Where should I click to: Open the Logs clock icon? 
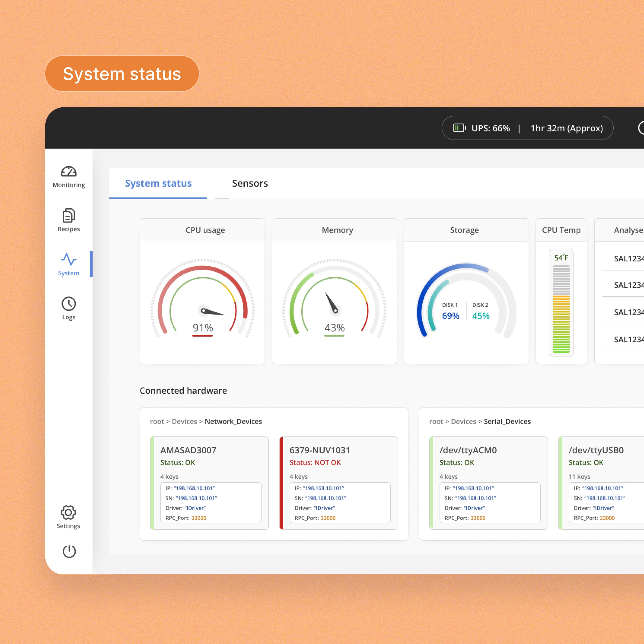coord(69,304)
